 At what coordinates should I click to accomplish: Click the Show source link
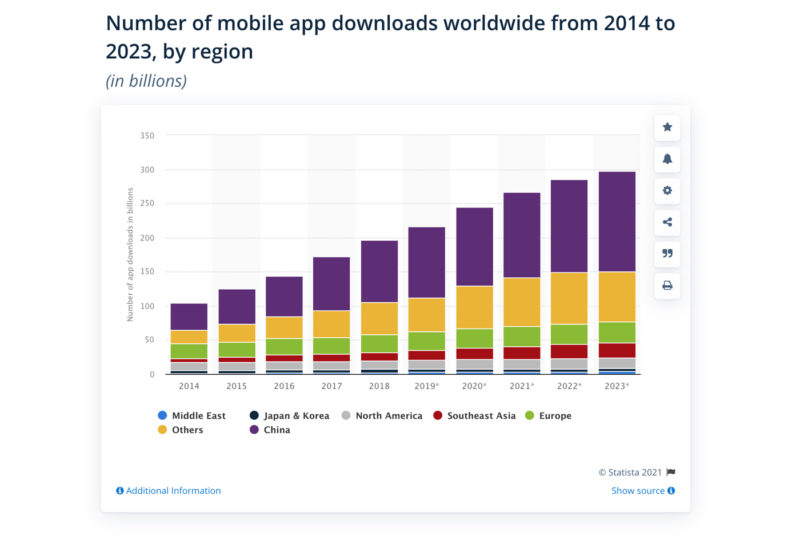point(637,491)
